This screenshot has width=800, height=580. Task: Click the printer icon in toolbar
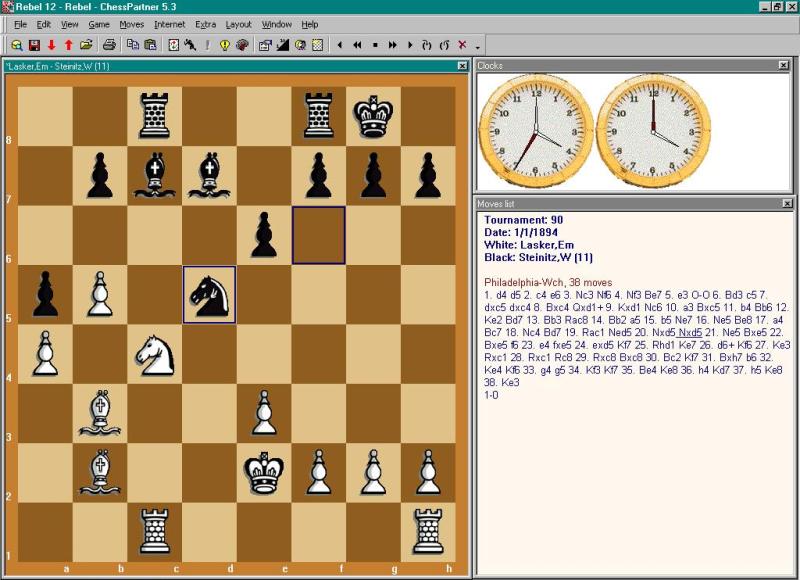pyautogui.click(x=110, y=45)
